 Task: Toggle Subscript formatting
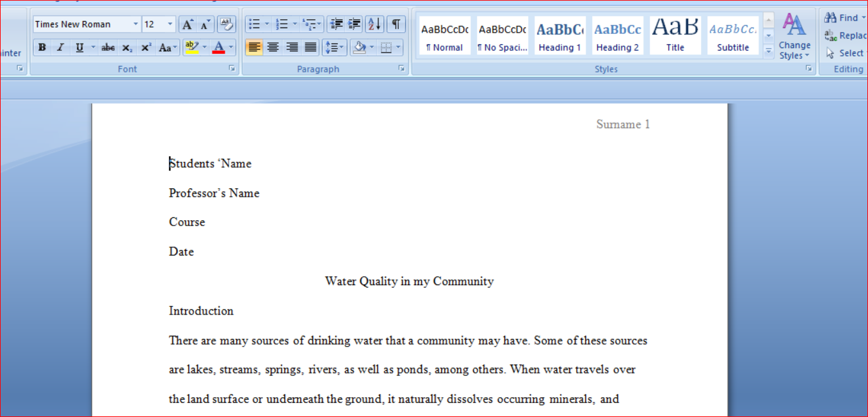[127, 47]
